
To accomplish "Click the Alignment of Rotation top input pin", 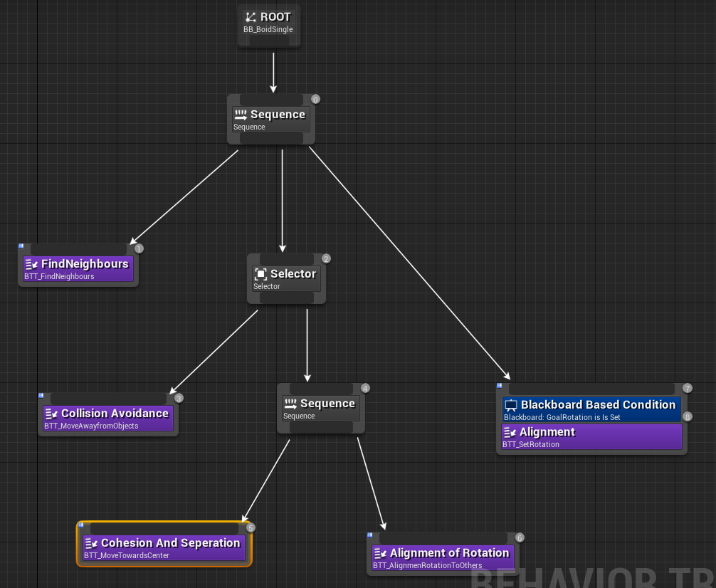I will pos(443,538).
